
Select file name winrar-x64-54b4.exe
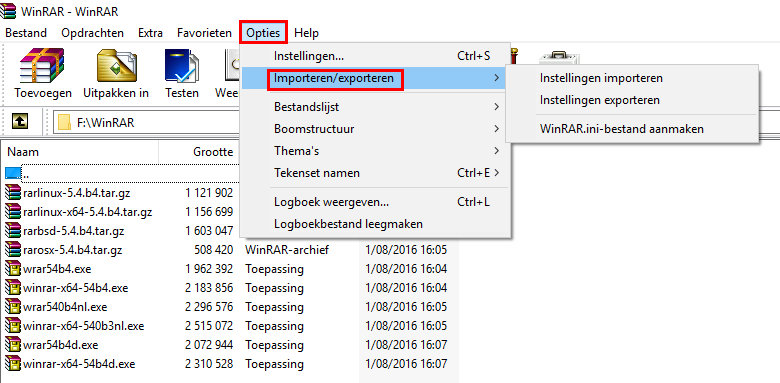click(76, 288)
